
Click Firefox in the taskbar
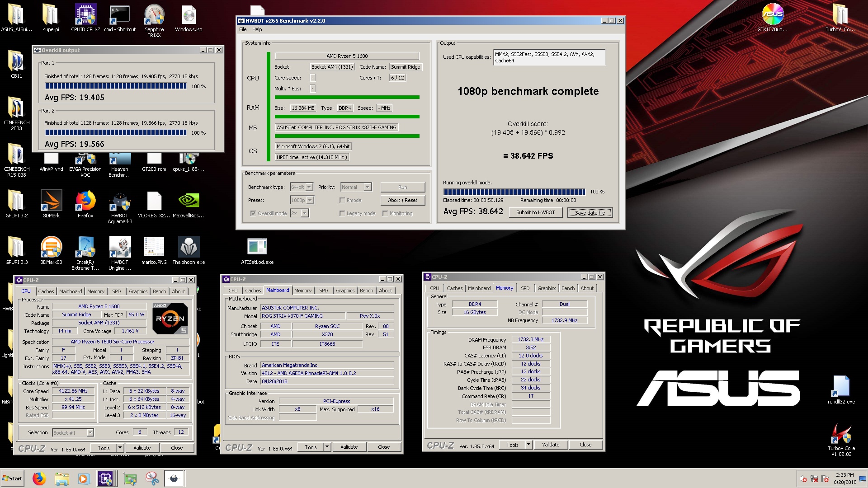pos(39,479)
